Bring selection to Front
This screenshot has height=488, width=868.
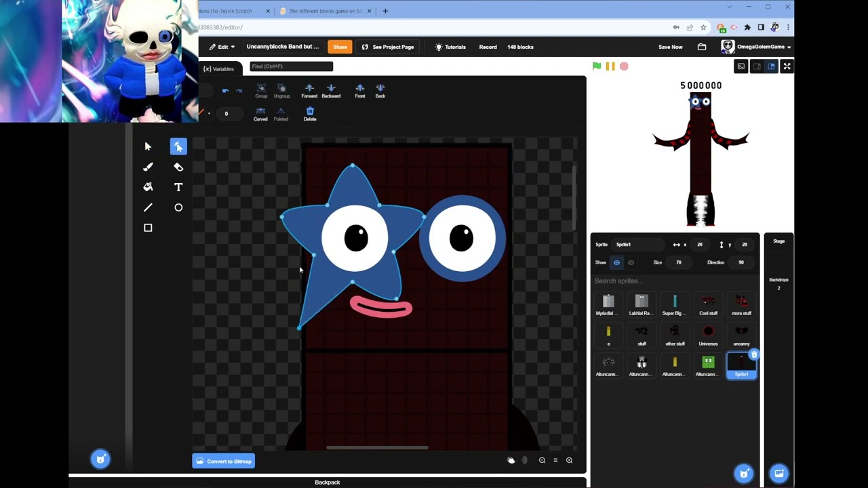click(360, 91)
